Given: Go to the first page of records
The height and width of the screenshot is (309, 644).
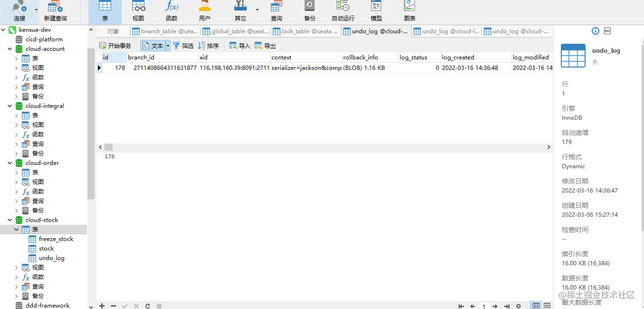Looking at the screenshot, I should point(461,306).
